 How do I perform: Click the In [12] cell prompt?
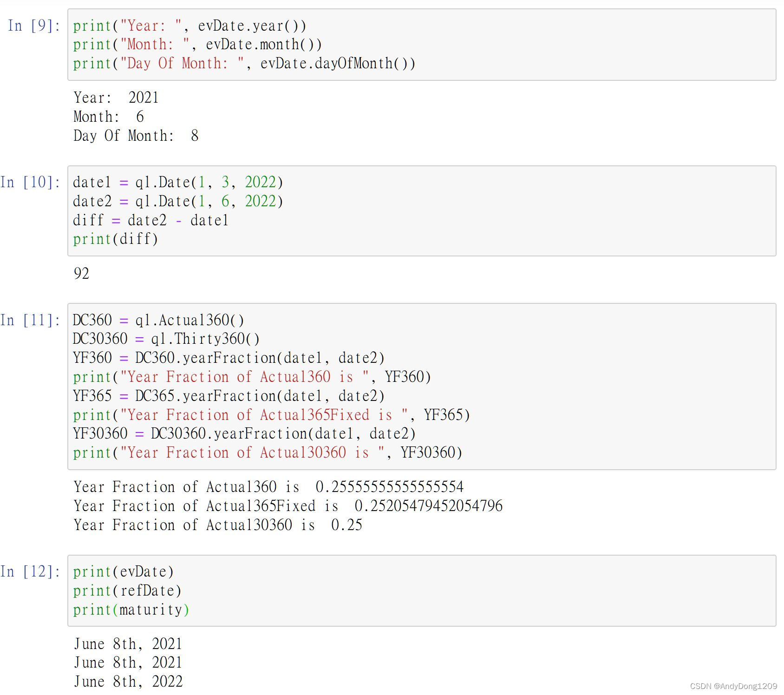pyautogui.click(x=29, y=571)
